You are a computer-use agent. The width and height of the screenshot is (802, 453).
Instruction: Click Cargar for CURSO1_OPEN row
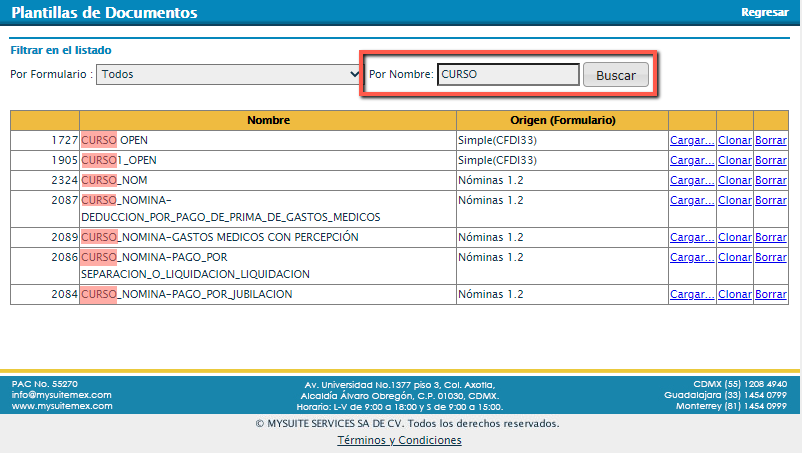pos(692,160)
